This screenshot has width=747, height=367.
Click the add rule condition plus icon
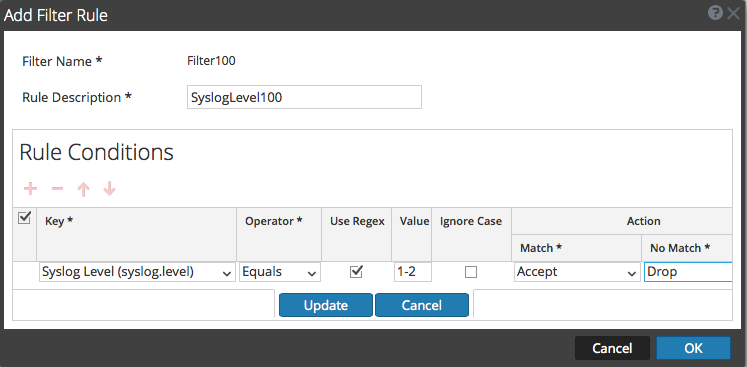[30, 189]
